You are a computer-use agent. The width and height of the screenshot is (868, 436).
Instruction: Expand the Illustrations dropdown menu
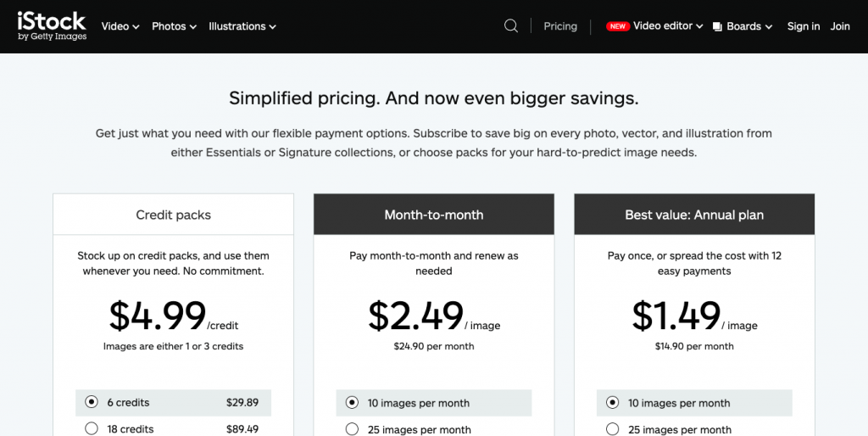pyautogui.click(x=242, y=26)
